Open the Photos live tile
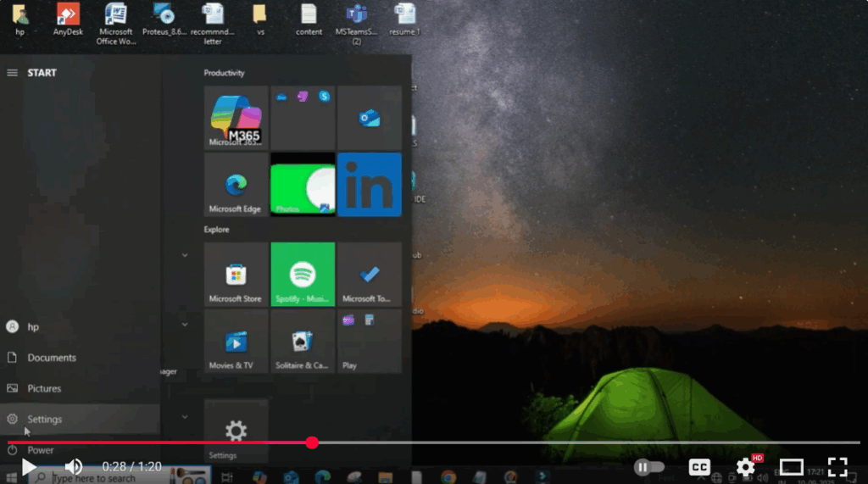This screenshot has width=868, height=484. point(303,185)
